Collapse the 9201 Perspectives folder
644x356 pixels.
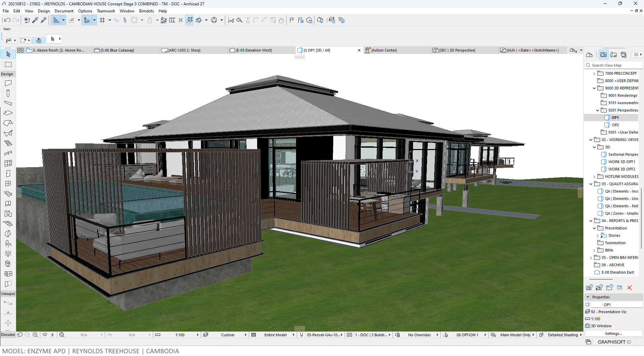click(x=597, y=110)
